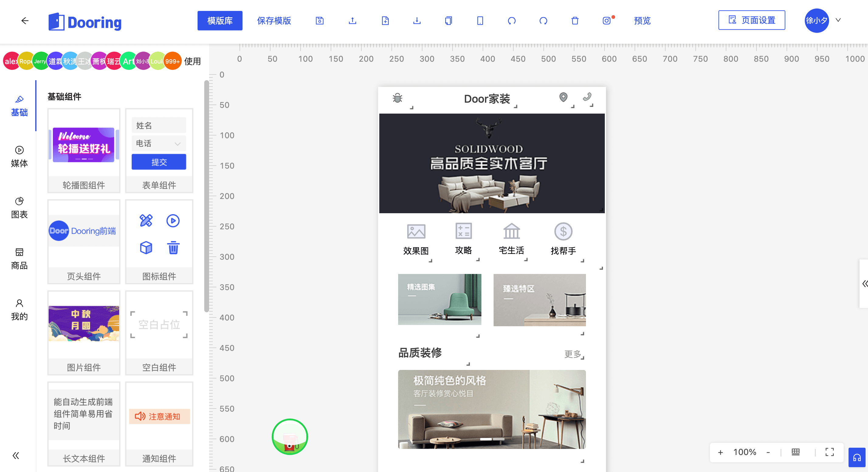The height and width of the screenshot is (472, 868).
Task: Open the 电话 dropdown in form component
Action: click(159, 144)
